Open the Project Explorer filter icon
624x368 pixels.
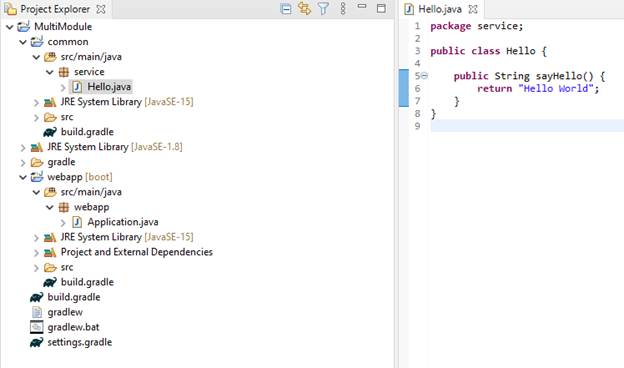tap(324, 9)
